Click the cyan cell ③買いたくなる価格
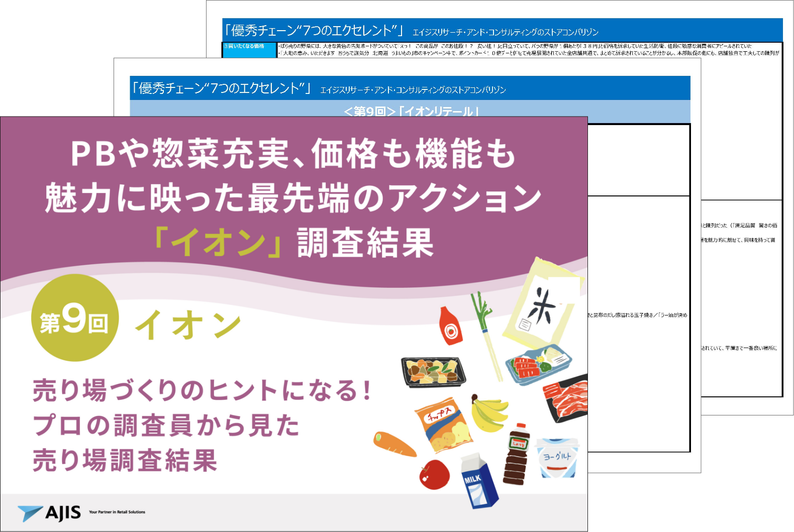 (x=249, y=50)
